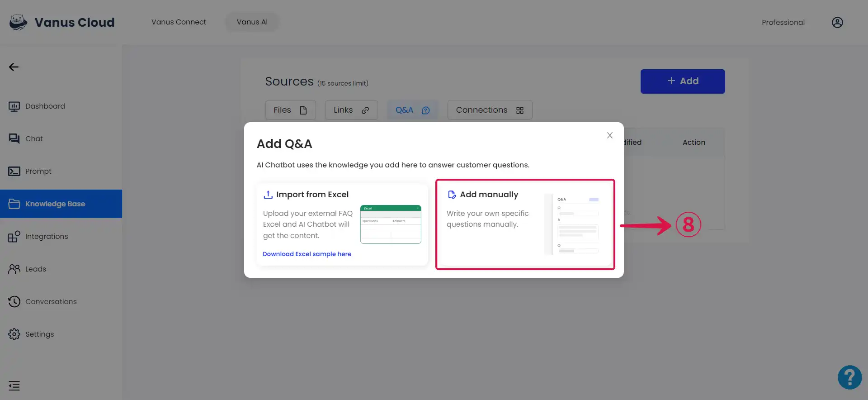The width and height of the screenshot is (868, 400).
Task: Click the back arrow in sidebar
Action: click(14, 67)
